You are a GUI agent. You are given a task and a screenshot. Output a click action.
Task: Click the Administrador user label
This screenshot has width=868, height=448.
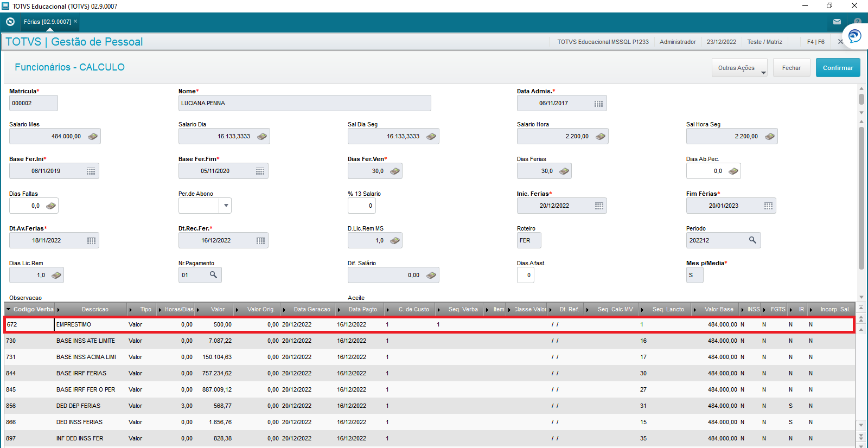coord(678,42)
